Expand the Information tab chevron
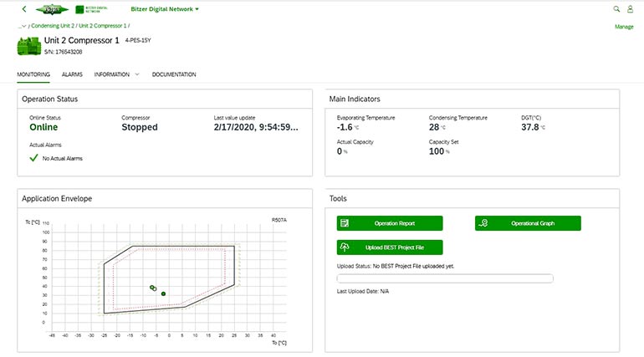The image size is (644, 357). tap(137, 74)
